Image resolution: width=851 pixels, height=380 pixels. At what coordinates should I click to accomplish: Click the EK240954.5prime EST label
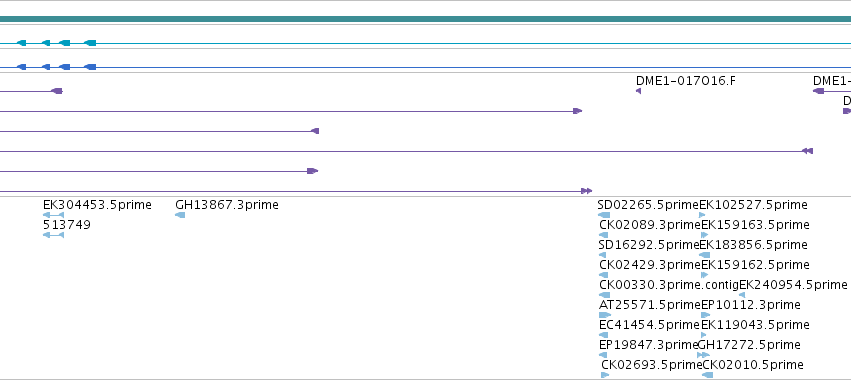point(793,285)
